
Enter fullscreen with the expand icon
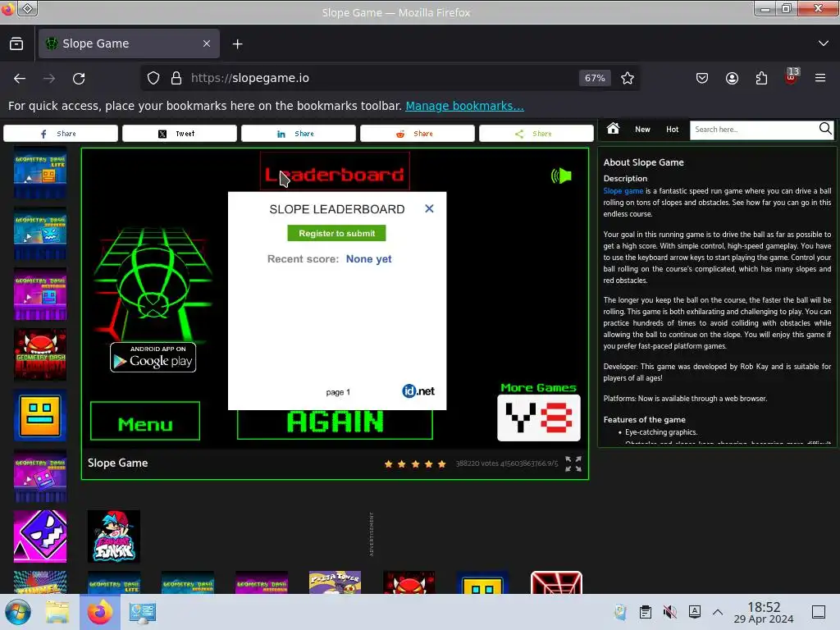pyautogui.click(x=573, y=463)
